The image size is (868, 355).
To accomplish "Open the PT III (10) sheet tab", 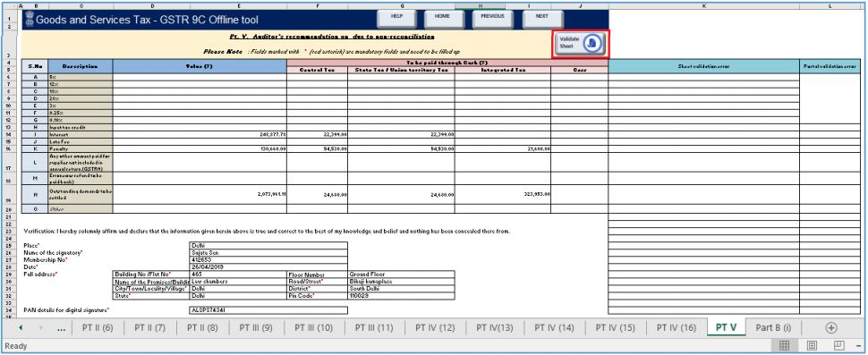I will (x=313, y=327).
